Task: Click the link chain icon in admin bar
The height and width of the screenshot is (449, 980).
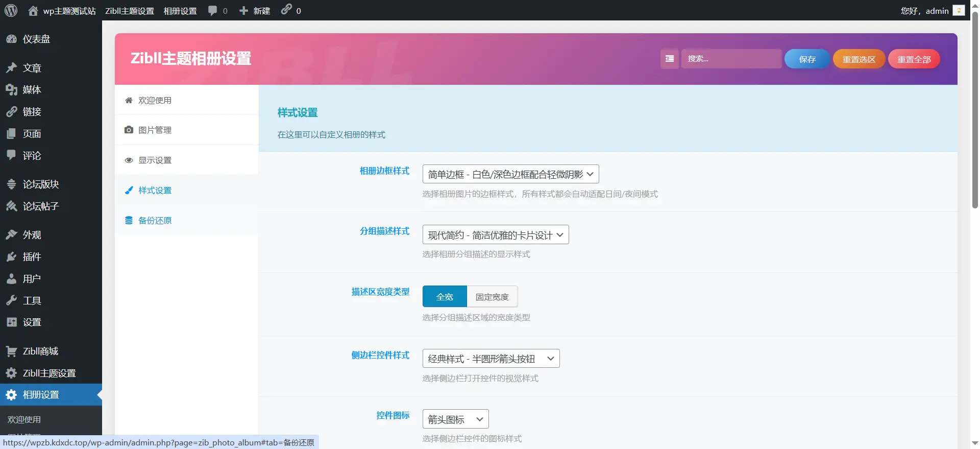Action: click(x=286, y=10)
